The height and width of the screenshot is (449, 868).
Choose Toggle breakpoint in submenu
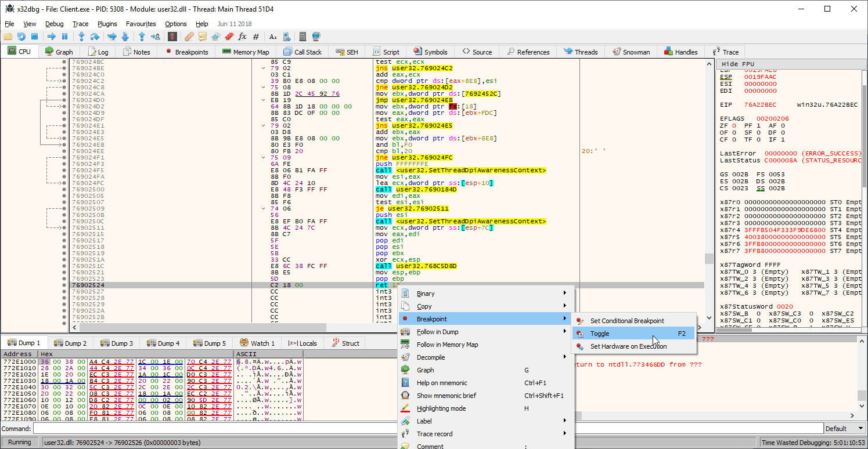click(634, 334)
